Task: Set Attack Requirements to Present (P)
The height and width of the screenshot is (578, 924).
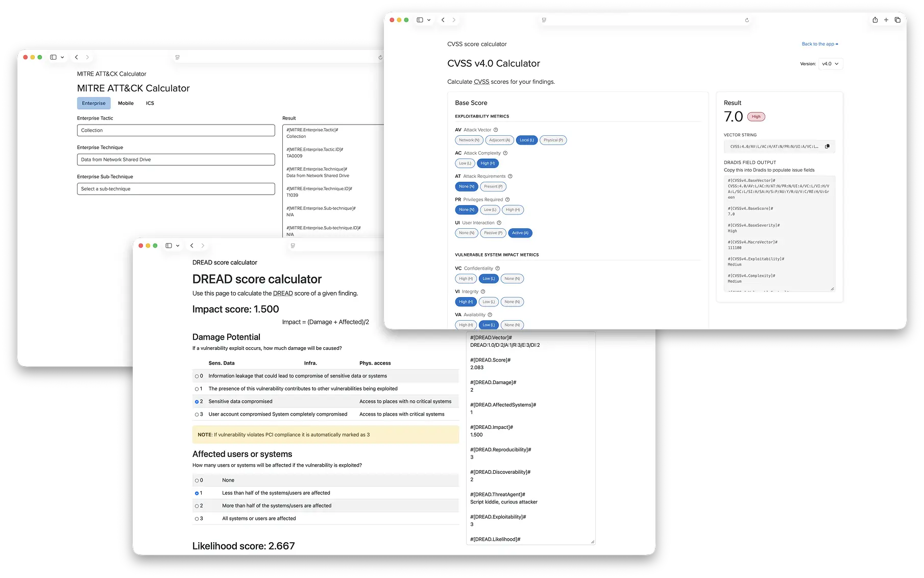Action: (x=493, y=186)
